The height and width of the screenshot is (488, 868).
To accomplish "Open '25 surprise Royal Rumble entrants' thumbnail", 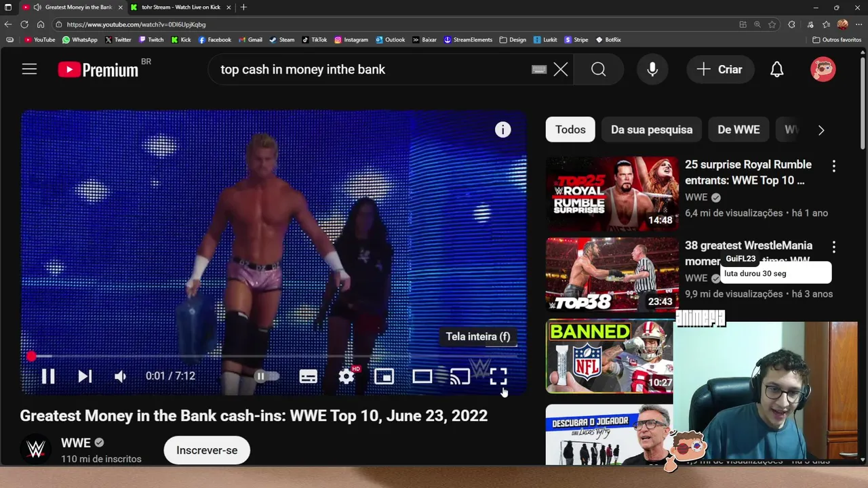I will tap(612, 194).
